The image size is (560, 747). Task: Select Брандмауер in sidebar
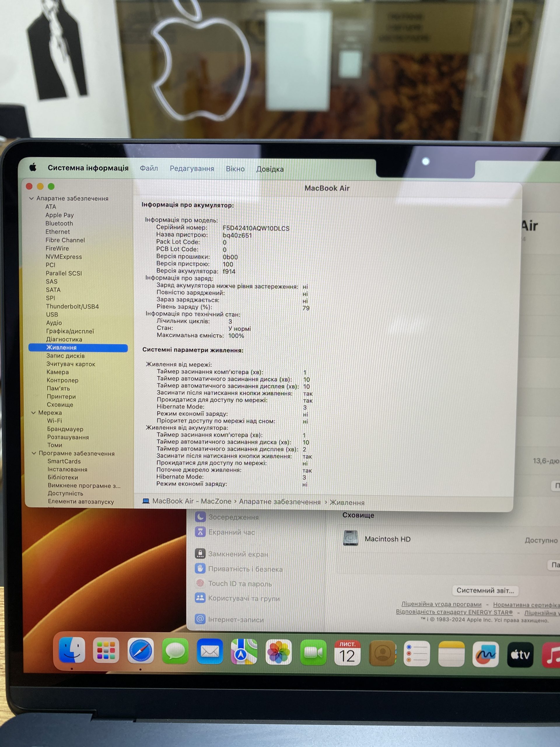pos(65,429)
